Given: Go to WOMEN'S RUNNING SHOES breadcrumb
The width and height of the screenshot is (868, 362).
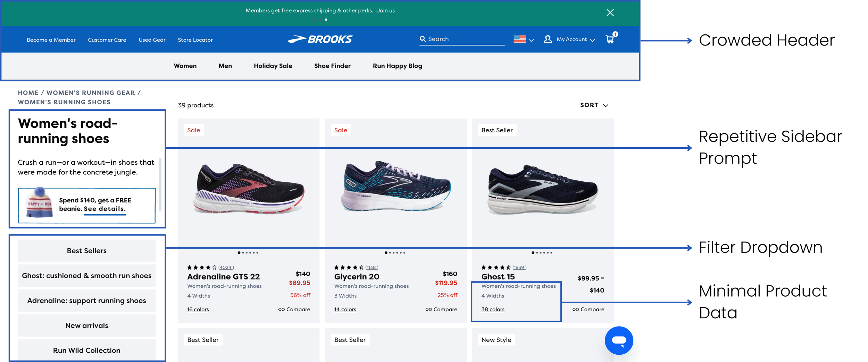Looking at the screenshot, I should point(64,102).
